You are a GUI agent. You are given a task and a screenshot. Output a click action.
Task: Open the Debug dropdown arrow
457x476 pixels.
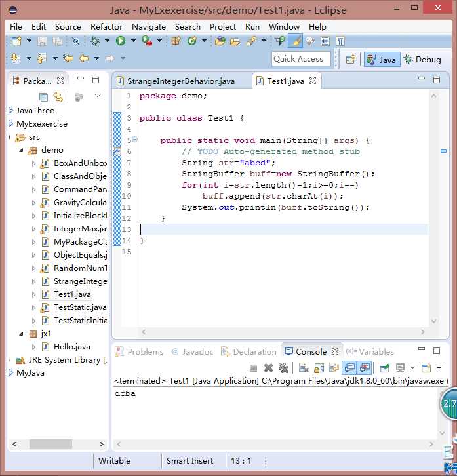click(x=107, y=41)
